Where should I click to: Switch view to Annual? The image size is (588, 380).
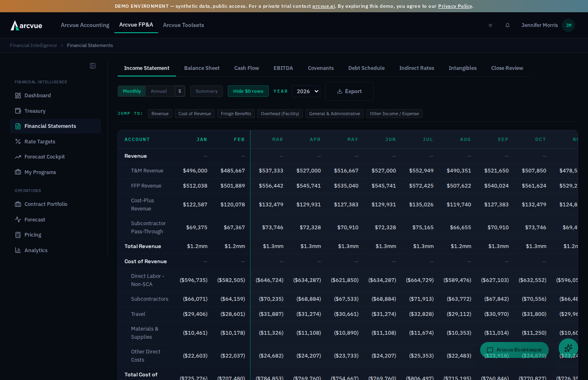tap(159, 91)
